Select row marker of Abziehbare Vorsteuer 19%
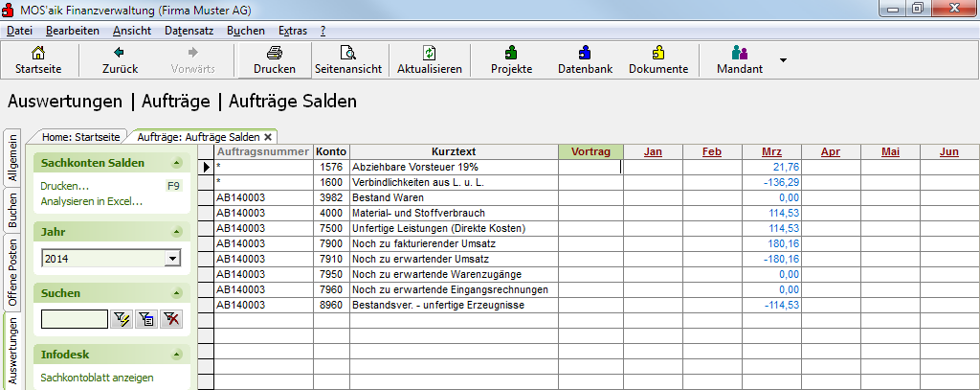980x390 pixels. [x=206, y=167]
